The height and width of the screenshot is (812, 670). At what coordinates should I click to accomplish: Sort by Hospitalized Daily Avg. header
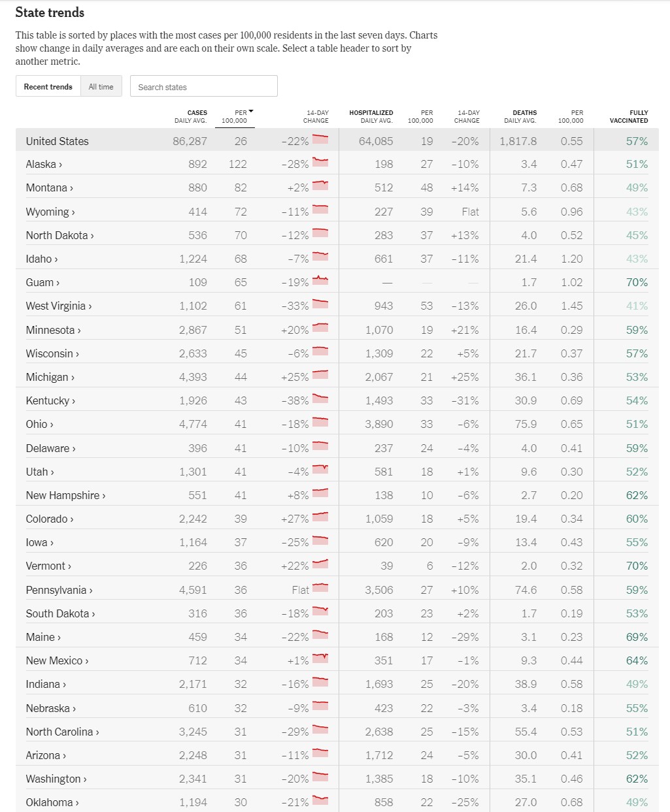[371, 116]
